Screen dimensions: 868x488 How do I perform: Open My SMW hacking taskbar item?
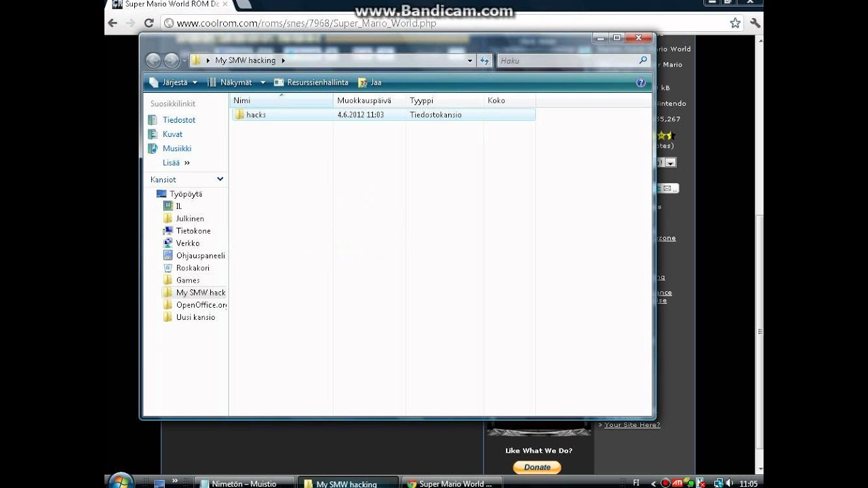pos(347,483)
